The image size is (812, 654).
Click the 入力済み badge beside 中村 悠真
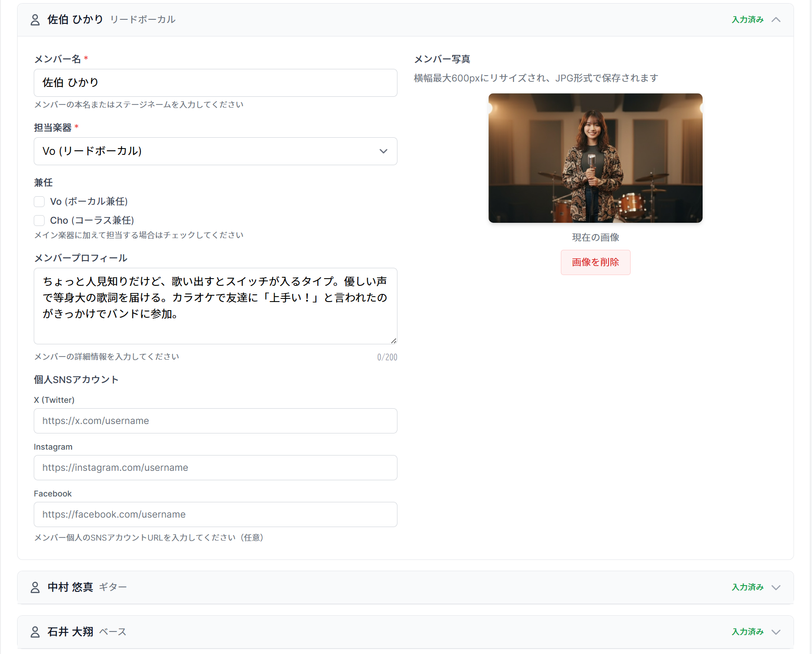pos(747,587)
